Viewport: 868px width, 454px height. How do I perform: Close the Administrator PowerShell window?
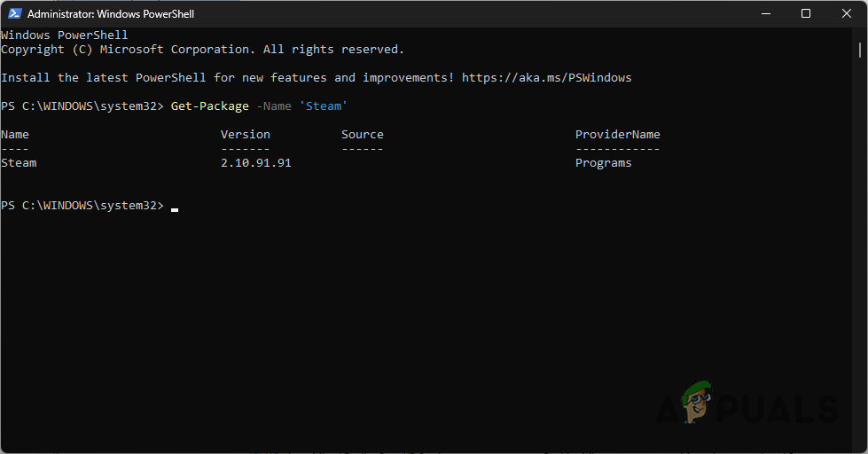(x=847, y=13)
